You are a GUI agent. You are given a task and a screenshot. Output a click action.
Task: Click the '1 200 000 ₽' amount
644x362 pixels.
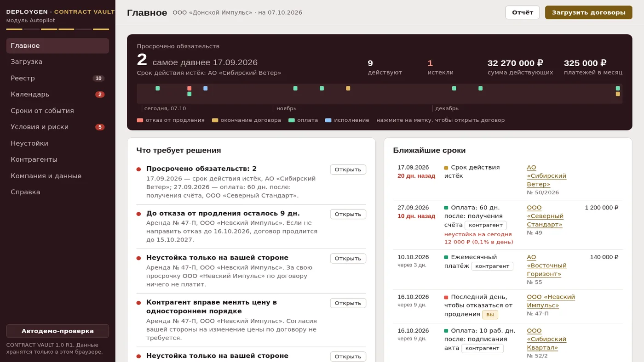(x=602, y=208)
